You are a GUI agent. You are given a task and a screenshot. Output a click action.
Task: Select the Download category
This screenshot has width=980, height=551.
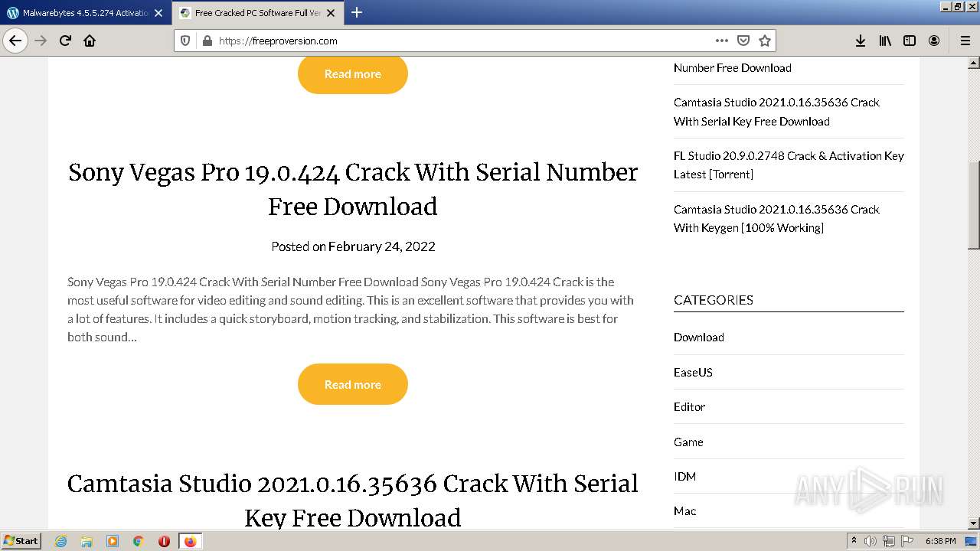[x=698, y=337]
